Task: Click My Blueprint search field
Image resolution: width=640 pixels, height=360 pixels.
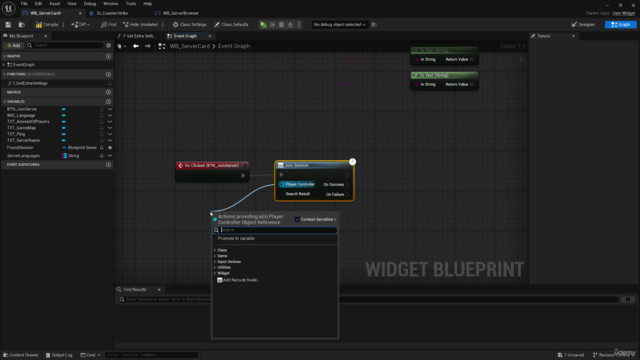Action: 65,45
